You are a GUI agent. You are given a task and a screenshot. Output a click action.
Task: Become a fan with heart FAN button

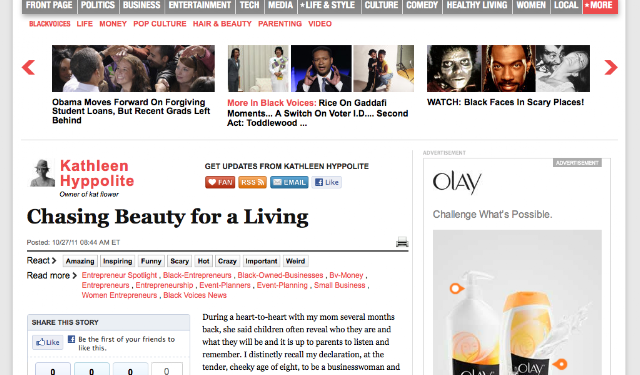tap(220, 182)
